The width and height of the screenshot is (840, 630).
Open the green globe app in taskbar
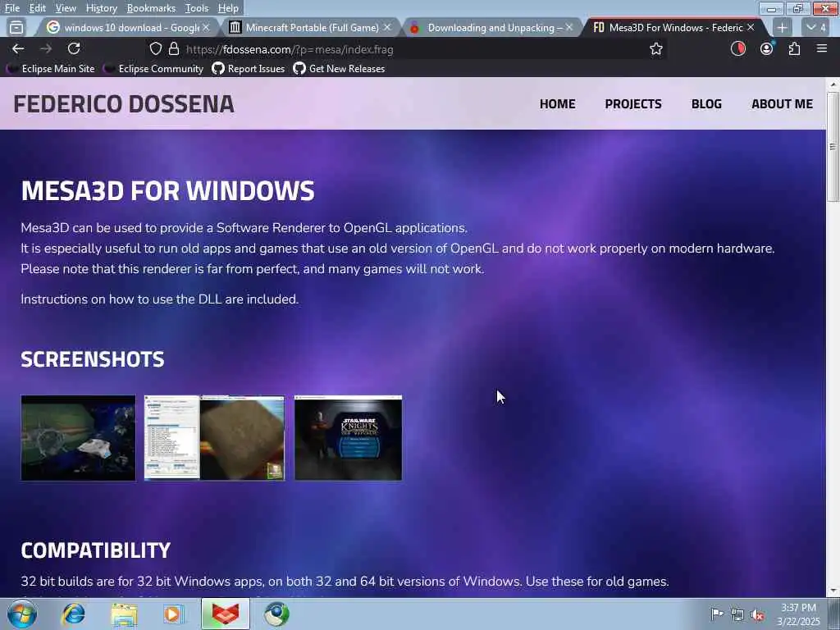click(276, 614)
